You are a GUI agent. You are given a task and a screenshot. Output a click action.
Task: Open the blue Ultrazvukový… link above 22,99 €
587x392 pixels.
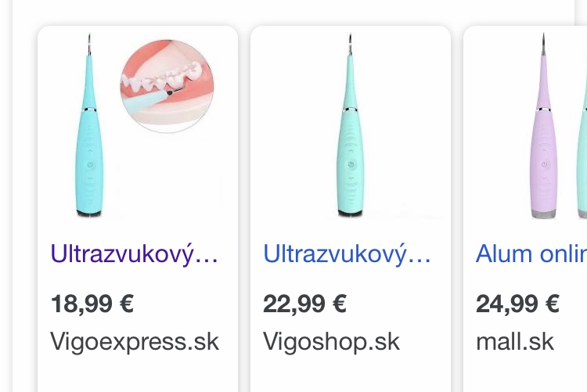pyautogui.click(x=347, y=254)
